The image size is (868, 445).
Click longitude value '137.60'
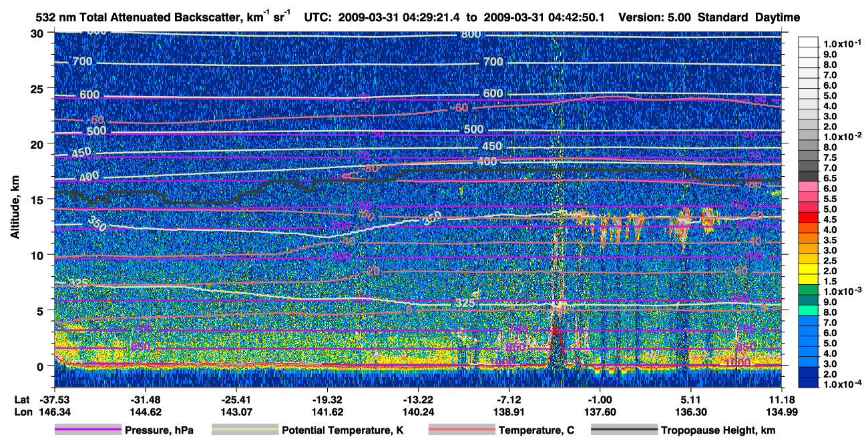click(x=600, y=412)
